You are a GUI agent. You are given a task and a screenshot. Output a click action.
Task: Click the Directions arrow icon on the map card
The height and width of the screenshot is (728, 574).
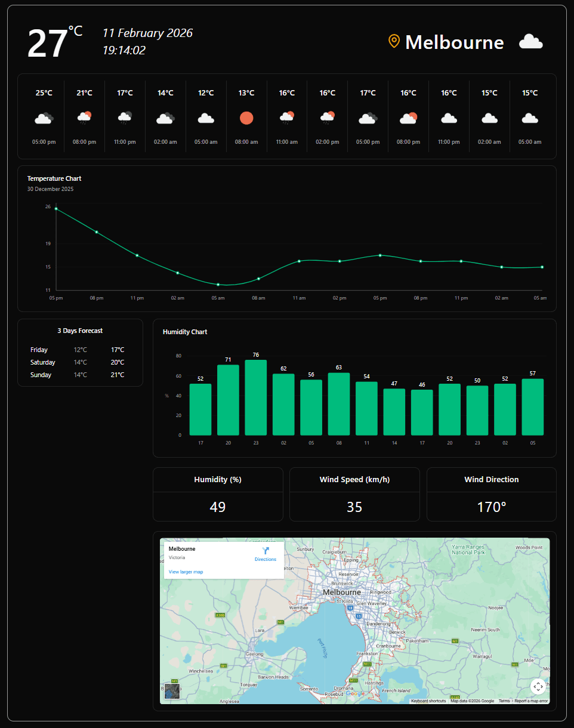265,550
